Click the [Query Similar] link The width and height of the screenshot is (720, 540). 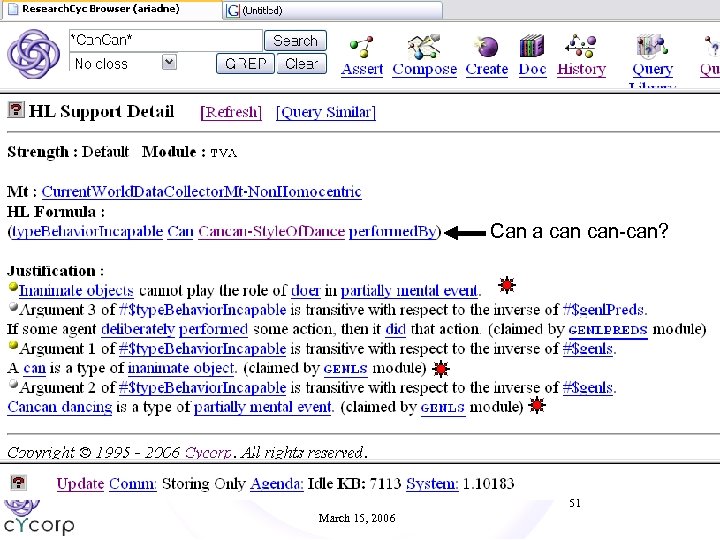tap(326, 112)
